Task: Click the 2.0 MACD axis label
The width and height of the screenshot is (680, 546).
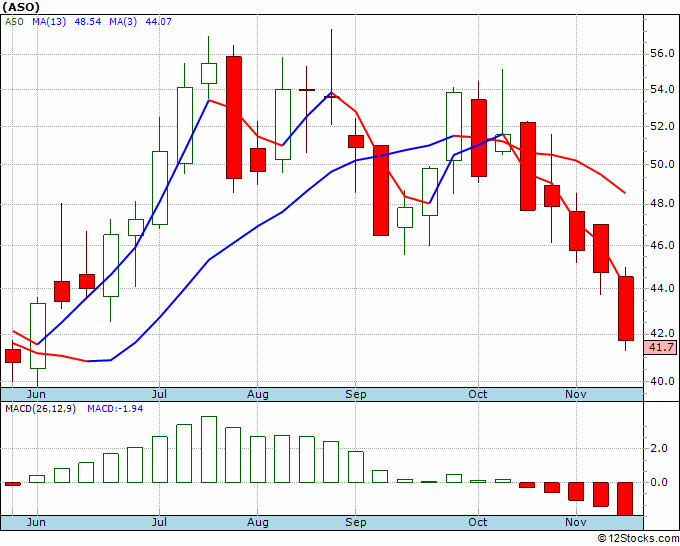Action: pos(659,448)
